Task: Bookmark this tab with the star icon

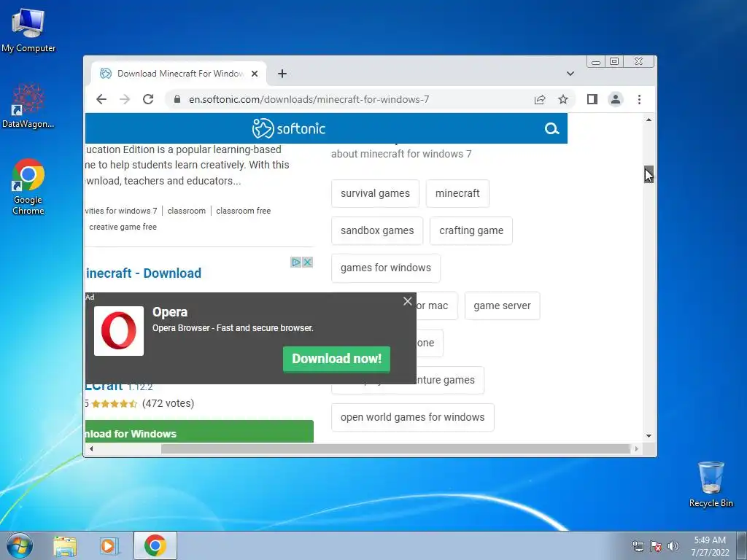Action: click(563, 99)
